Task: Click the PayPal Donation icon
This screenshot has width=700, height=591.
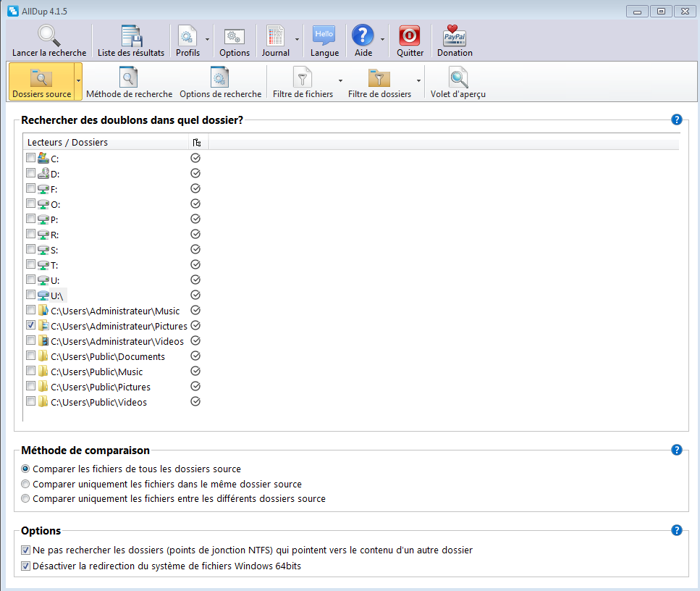Action: [x=455, y=35]
